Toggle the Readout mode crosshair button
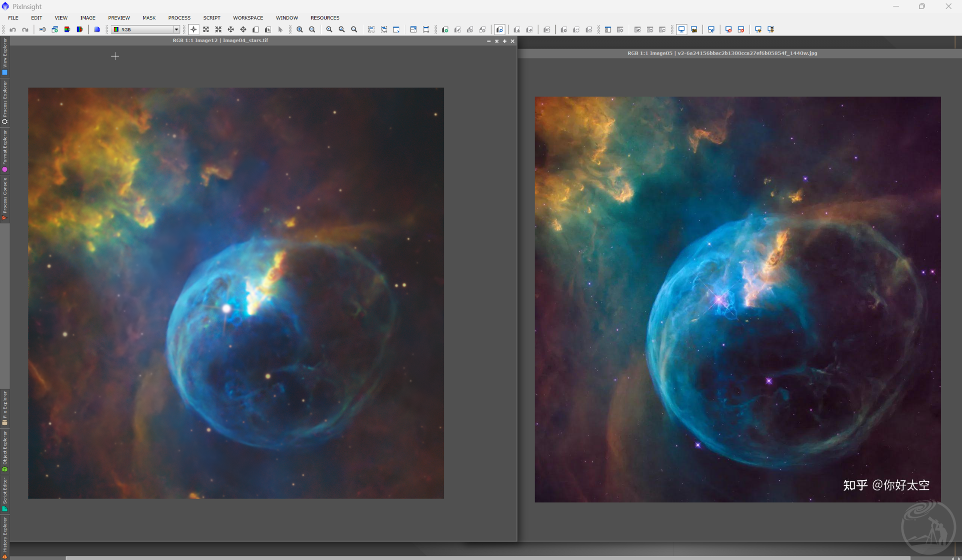Image resolution: width=962 pixels, height=560 pixels. pos(193,30)
